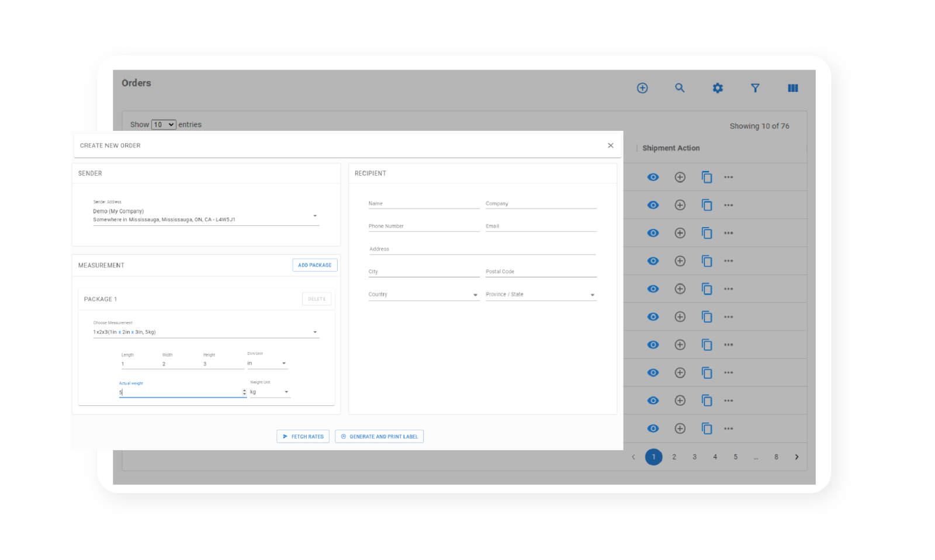The height and width of the screenshot is (560, 935).
Task: Click the Fetch Rates button
Action: click(303, 437)
